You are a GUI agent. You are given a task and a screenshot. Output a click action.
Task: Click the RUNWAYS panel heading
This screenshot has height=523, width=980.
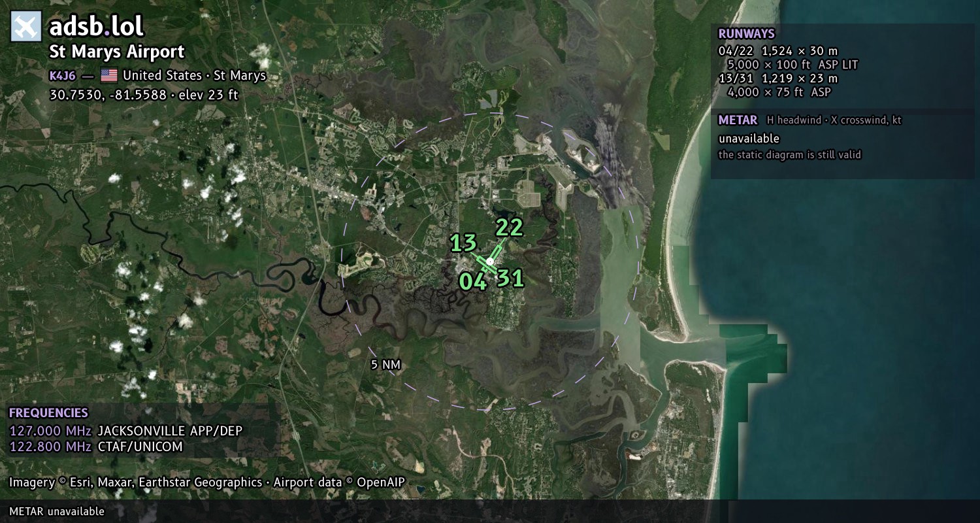tap(746, 33)
